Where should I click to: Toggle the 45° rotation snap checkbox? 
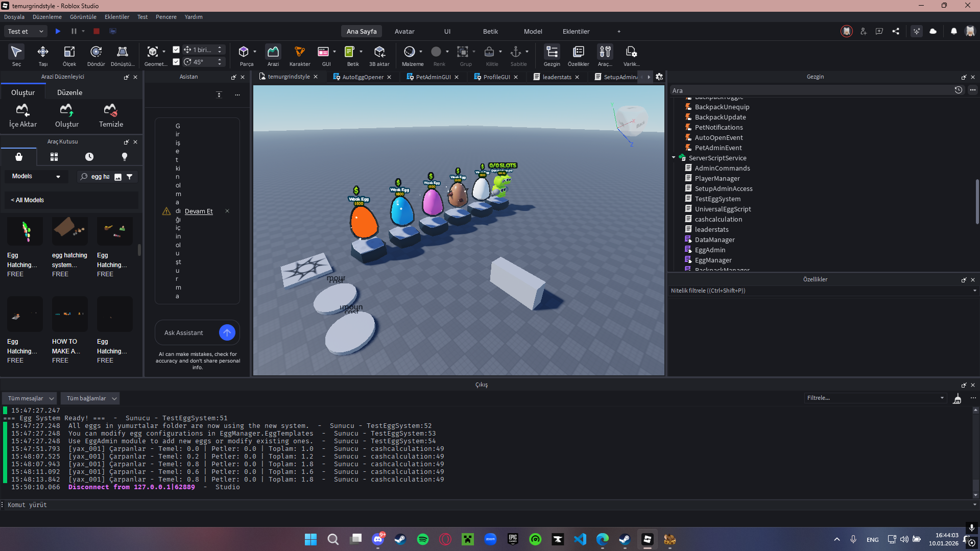coord(176,62)
